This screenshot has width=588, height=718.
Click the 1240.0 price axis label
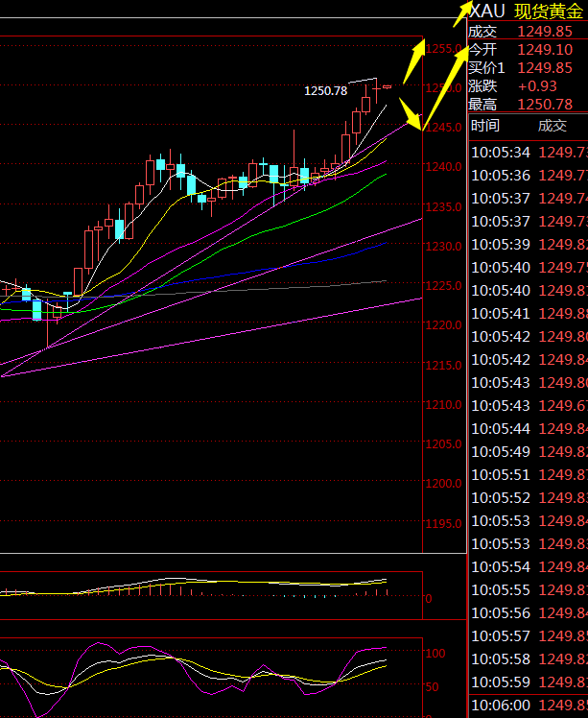(443, 167)
